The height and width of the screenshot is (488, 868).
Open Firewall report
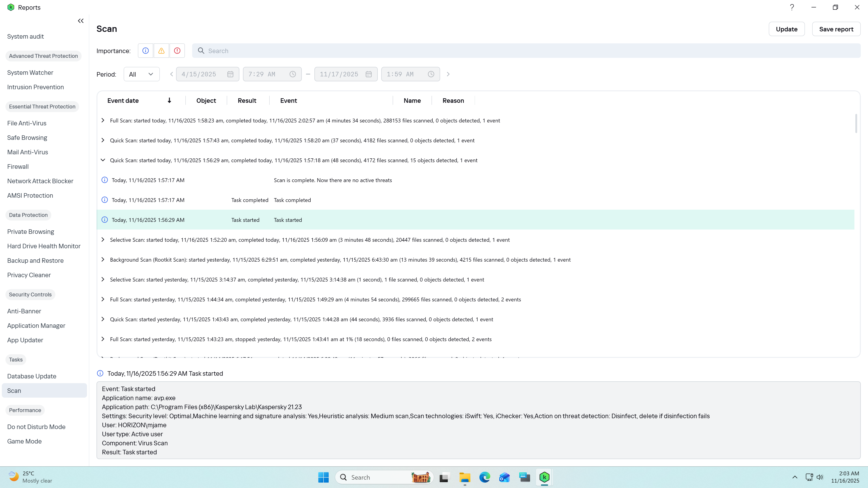pos(18,166)
